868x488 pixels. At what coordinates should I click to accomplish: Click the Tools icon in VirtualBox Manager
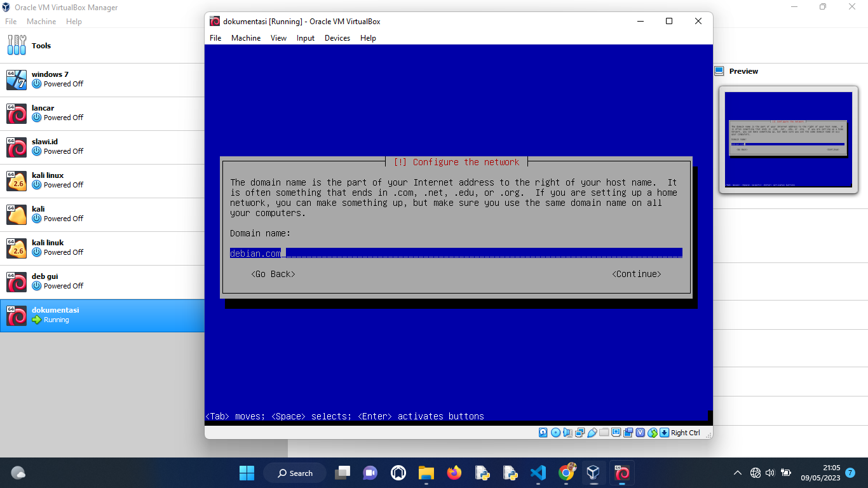tap(17, 45)
